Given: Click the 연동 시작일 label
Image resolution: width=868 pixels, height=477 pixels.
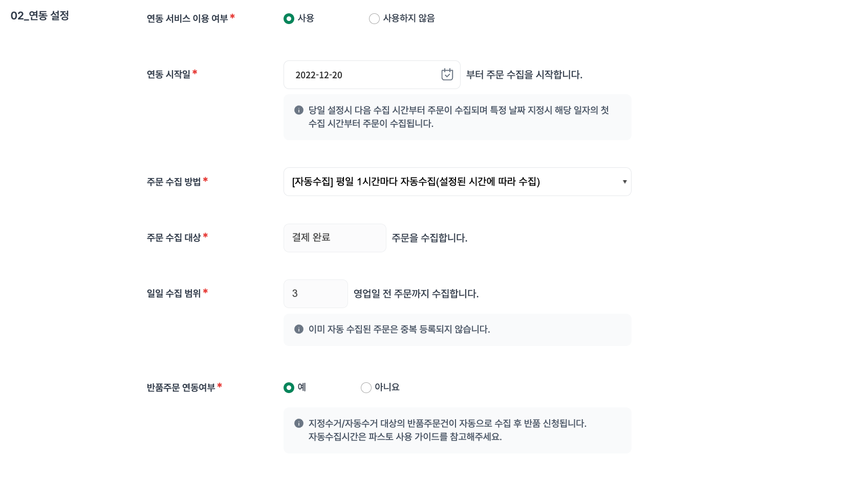Looking at the screenshot, I should click(168, 74).
